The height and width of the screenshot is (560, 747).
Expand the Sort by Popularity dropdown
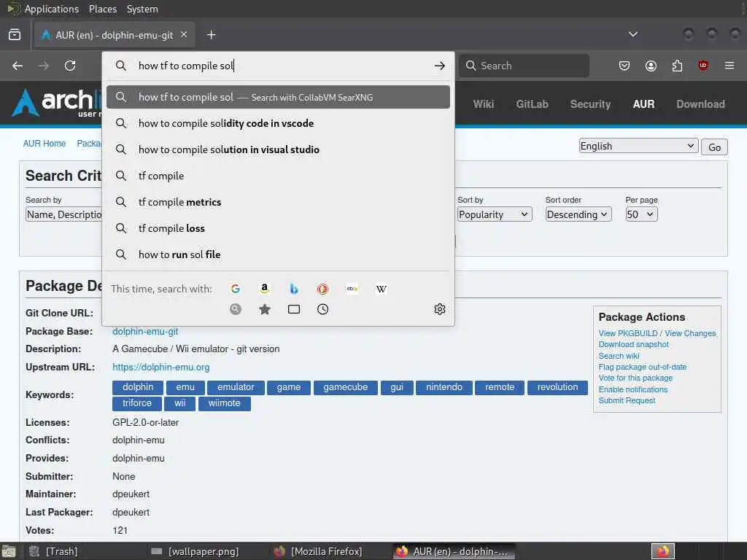pyautogui.click(x=495, y=214)
